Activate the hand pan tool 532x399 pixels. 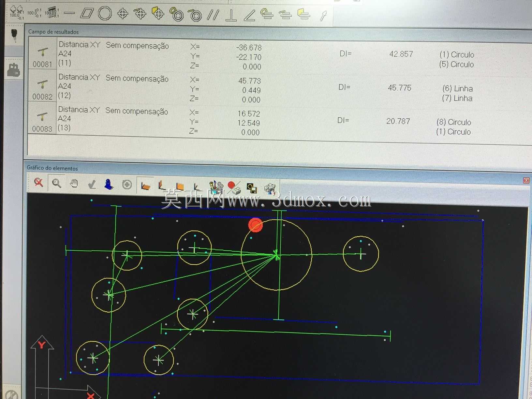74,184
